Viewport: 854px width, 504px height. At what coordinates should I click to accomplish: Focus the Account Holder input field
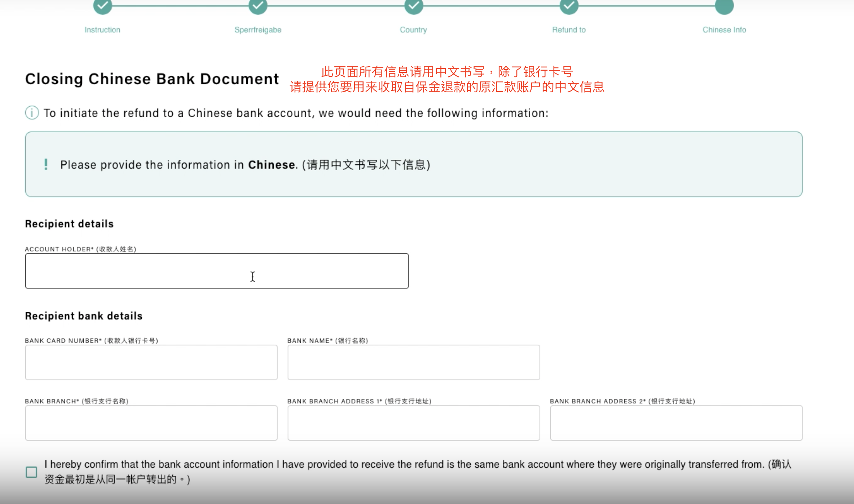click(x=217, y=271)
